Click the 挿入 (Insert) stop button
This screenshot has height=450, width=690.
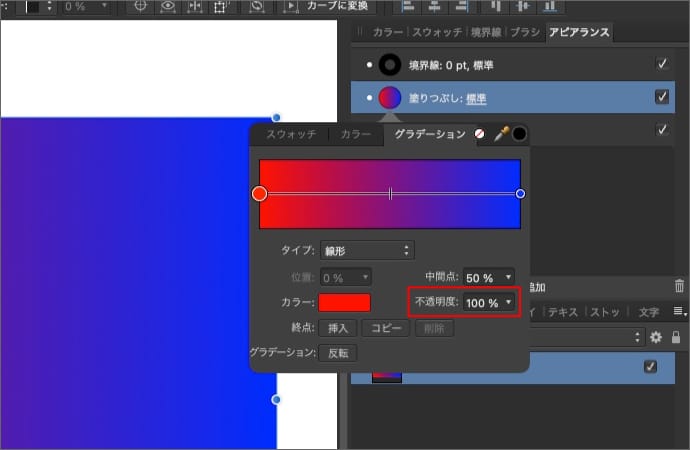coord(338,328)
